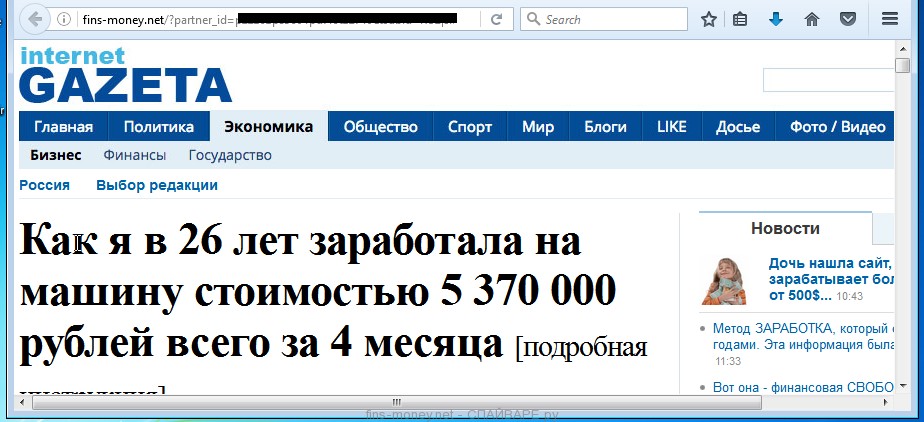The height and width of the screenshot is (422, 924).
Task: Open the Главная navigation tab
Action: [64, 126]
